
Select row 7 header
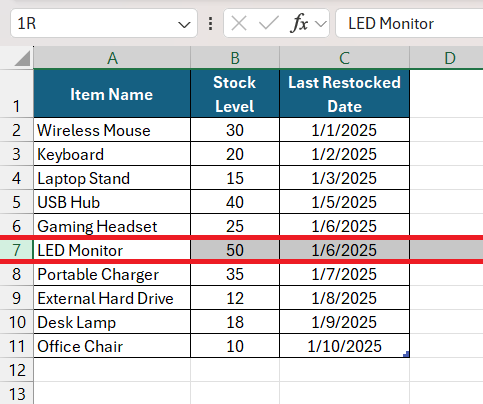coord(16,250)
